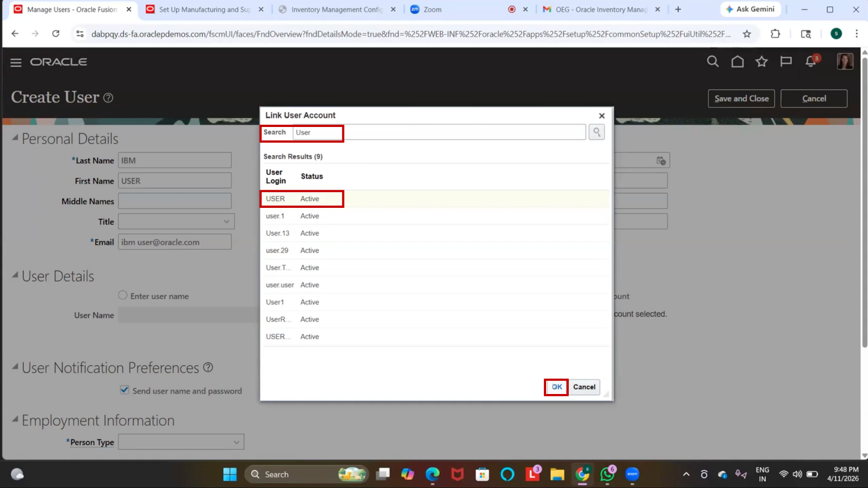Viewport: 868px width, 488px height.
Task: Click the Create User help icon
Action: coord(108,98)
